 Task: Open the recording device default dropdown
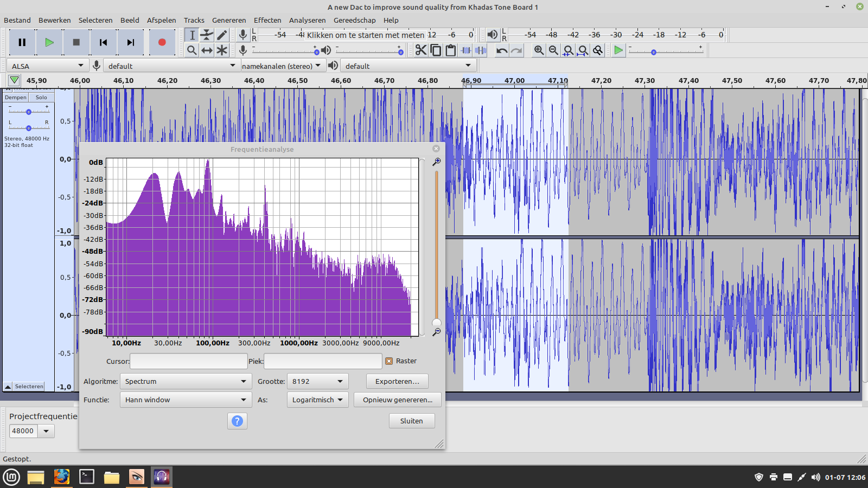pyautogui.click(x=171, y=66)
